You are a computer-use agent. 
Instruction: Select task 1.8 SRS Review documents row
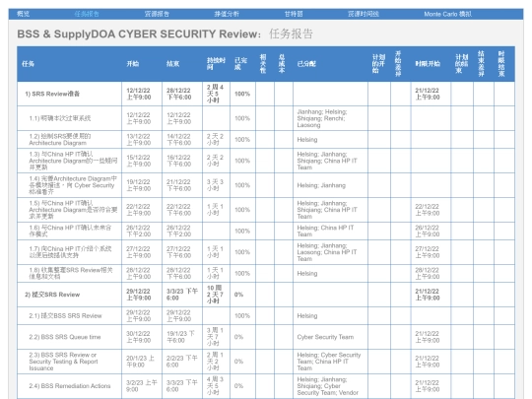click(266, 273)
